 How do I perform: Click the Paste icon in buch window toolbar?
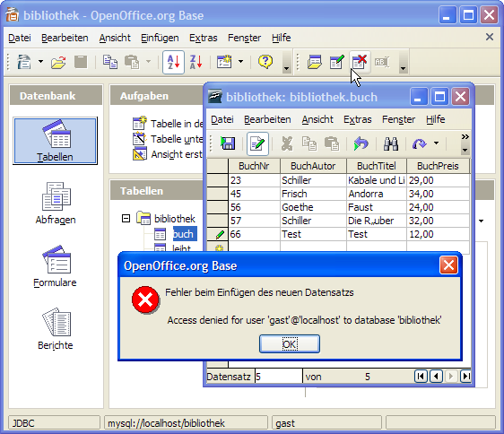coord(332,143)
